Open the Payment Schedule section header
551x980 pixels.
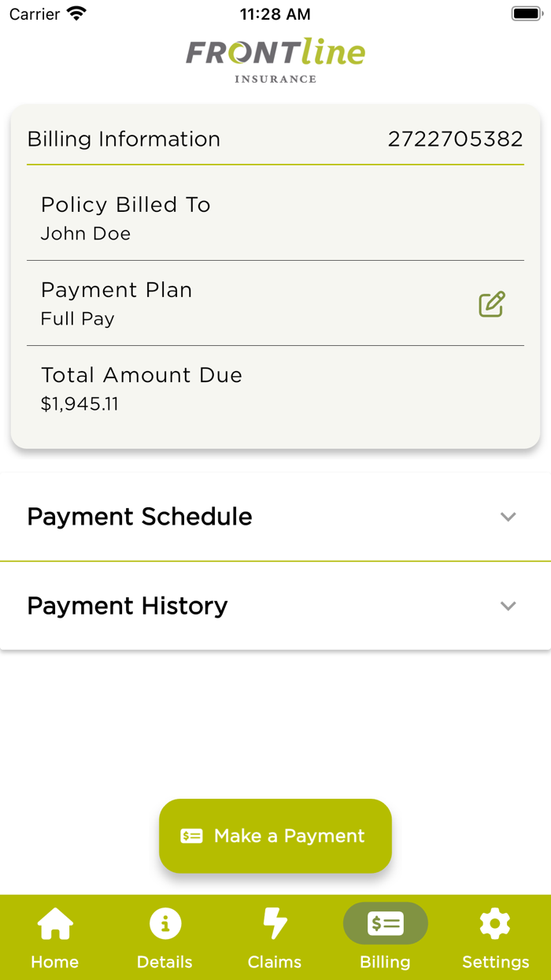pos(275,517)
